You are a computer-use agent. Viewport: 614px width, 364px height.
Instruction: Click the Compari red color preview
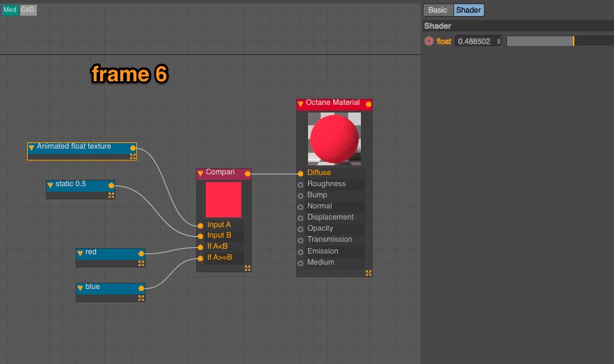[x=223, y=199]
